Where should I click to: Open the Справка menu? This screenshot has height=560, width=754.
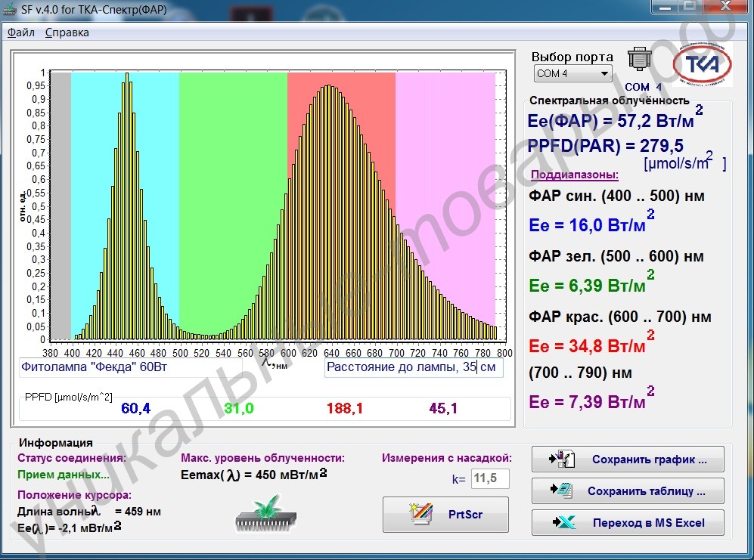tap(67, 32)
